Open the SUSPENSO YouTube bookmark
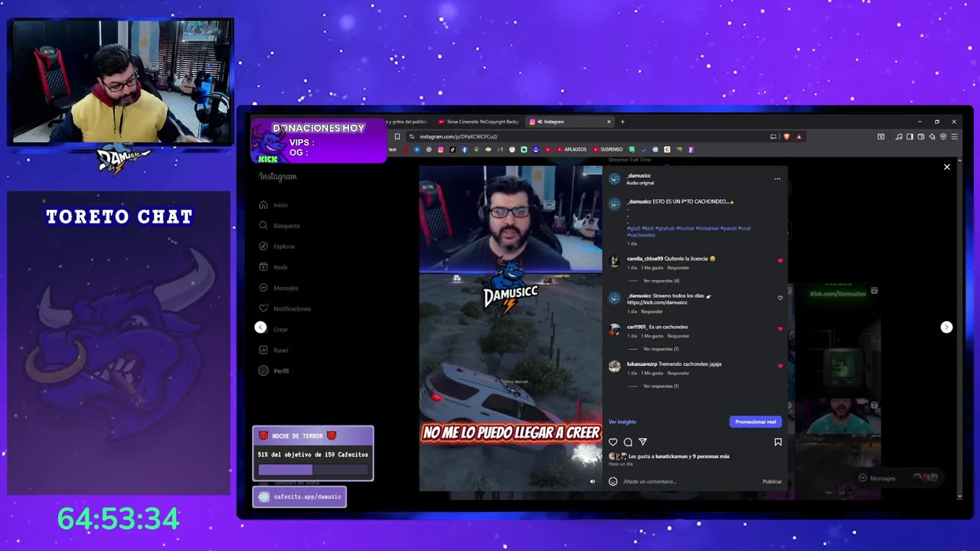 coord(607,149)
